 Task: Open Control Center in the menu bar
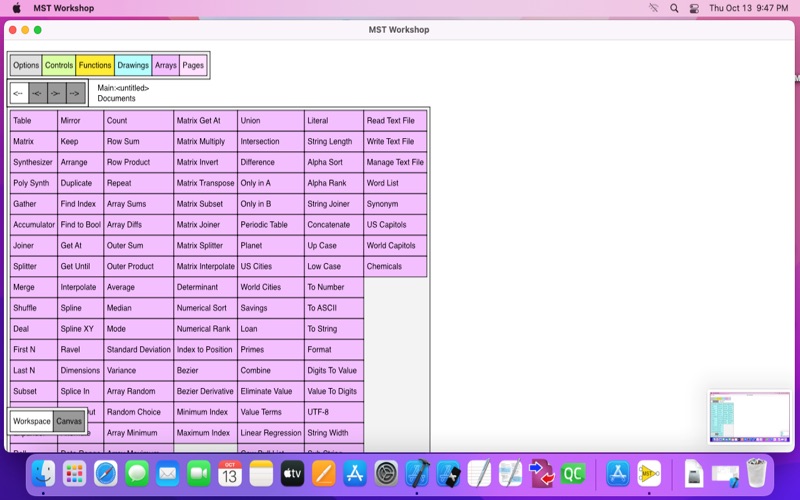tap(694, 8)
